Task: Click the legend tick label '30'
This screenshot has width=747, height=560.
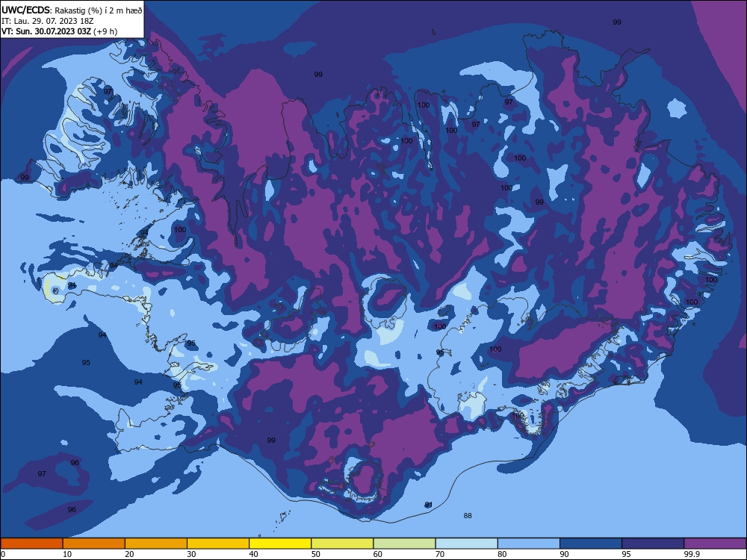Action: (191, 554)
